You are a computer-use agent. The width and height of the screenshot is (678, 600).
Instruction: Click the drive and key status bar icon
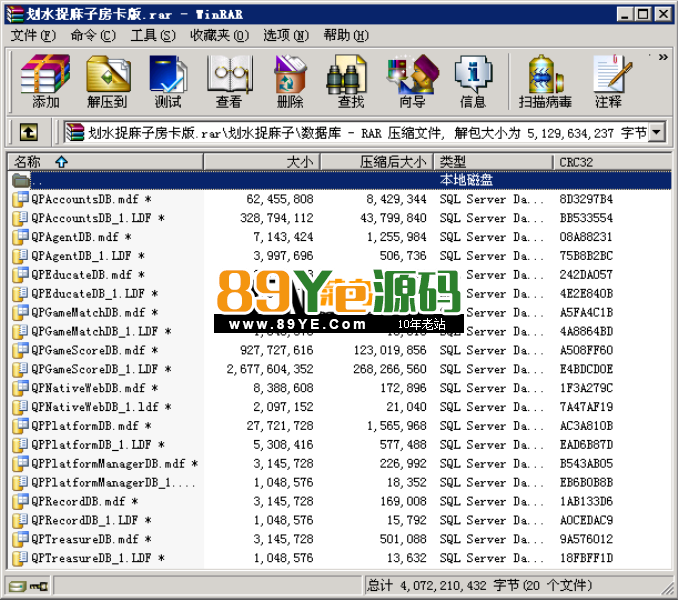click(x=28, y=587)
